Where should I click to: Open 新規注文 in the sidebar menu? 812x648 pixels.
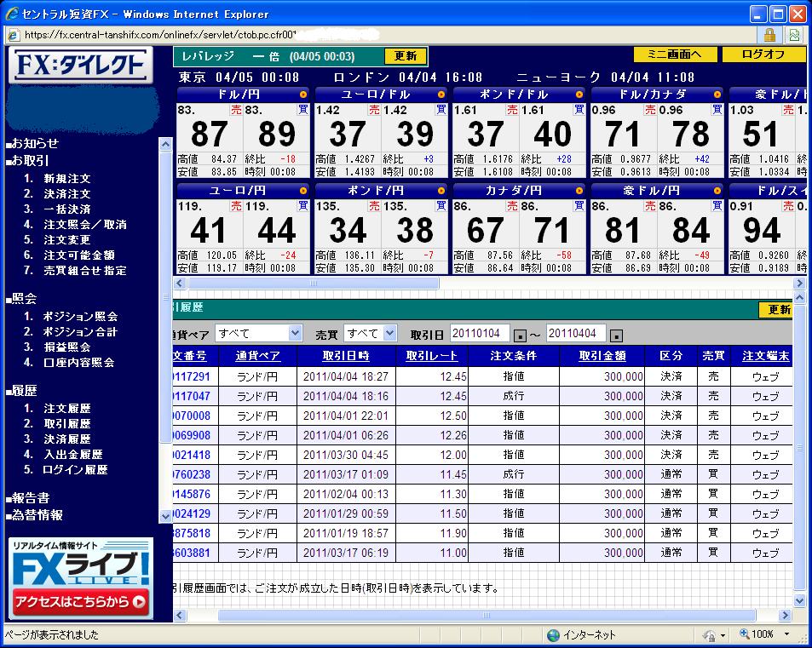coord(67,179)
